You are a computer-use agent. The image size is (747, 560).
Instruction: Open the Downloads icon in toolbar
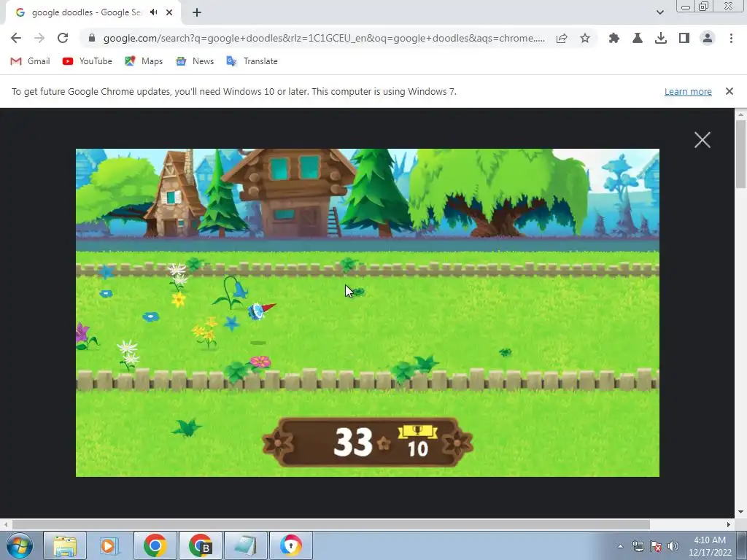tap(661, 38)
